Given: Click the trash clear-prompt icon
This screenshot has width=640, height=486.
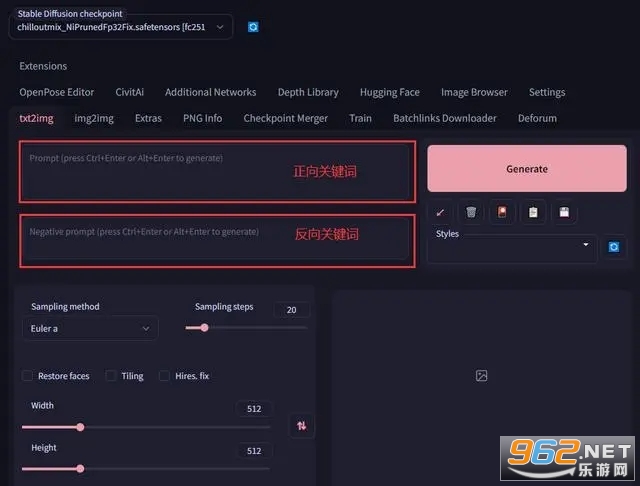Looking at the screenshot, I should (x=471, y=212).
